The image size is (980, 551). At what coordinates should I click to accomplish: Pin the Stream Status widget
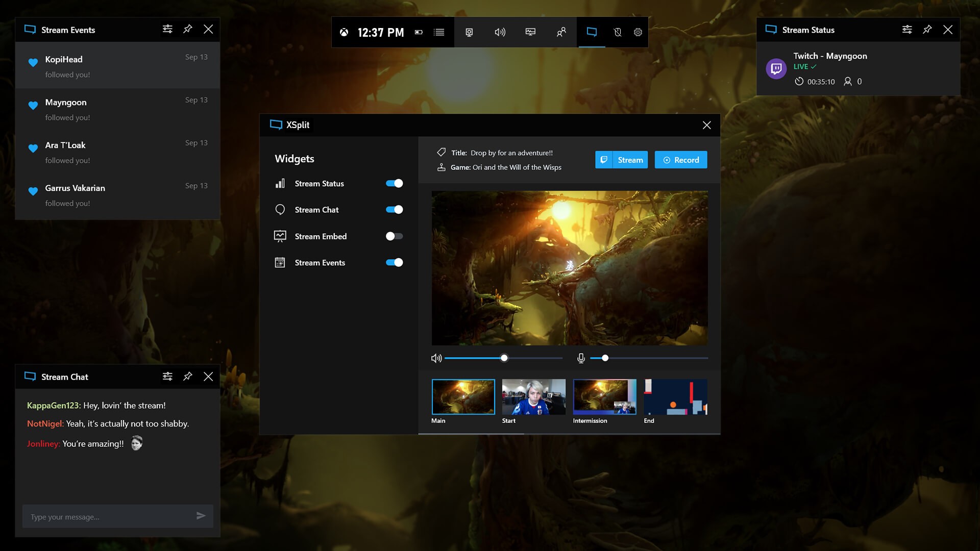[927, 30]
